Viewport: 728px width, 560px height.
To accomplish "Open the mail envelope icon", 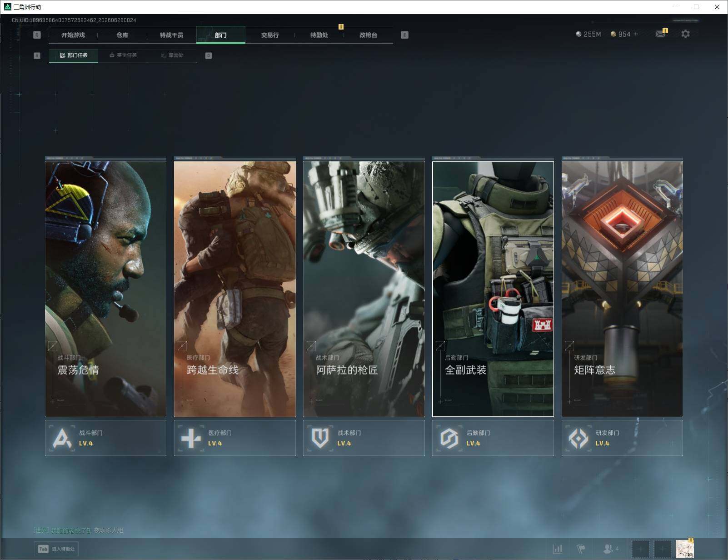I will point(660,34).
